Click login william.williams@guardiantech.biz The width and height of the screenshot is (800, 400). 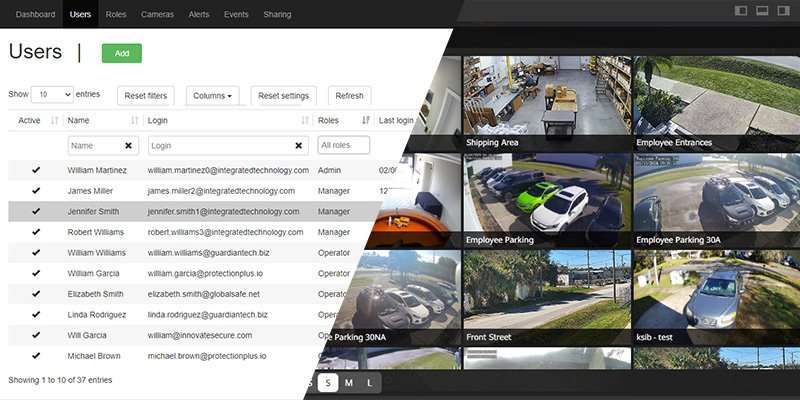coord(209,253)
